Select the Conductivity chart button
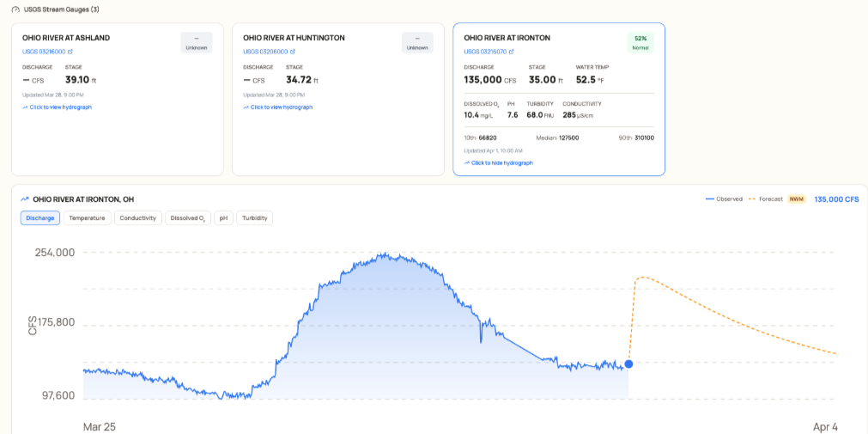Screen dimensions: 868x434 137,218
